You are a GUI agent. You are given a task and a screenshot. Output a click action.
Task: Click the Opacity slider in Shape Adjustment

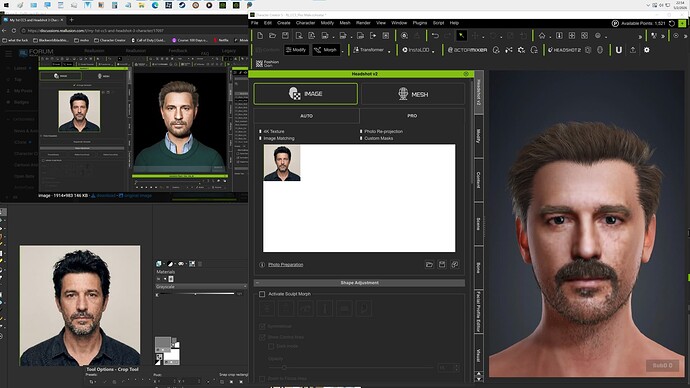[x=350, y=367]
